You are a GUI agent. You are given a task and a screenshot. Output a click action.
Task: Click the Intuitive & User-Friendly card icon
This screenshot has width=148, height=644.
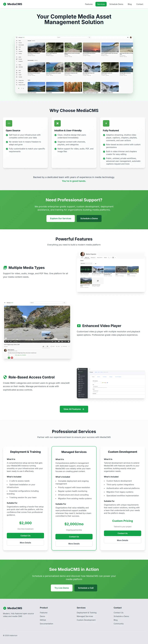[x=58, y=123]
